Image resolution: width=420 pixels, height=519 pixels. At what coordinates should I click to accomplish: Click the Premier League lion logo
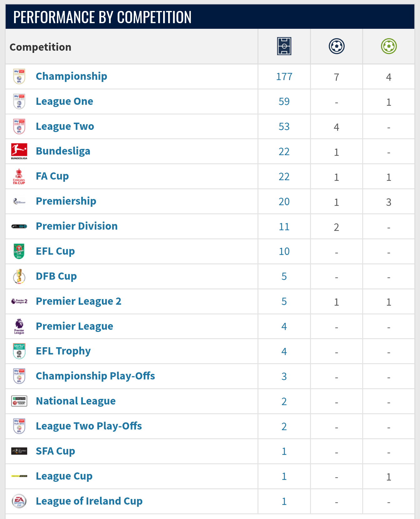click(x=19, y=326)
